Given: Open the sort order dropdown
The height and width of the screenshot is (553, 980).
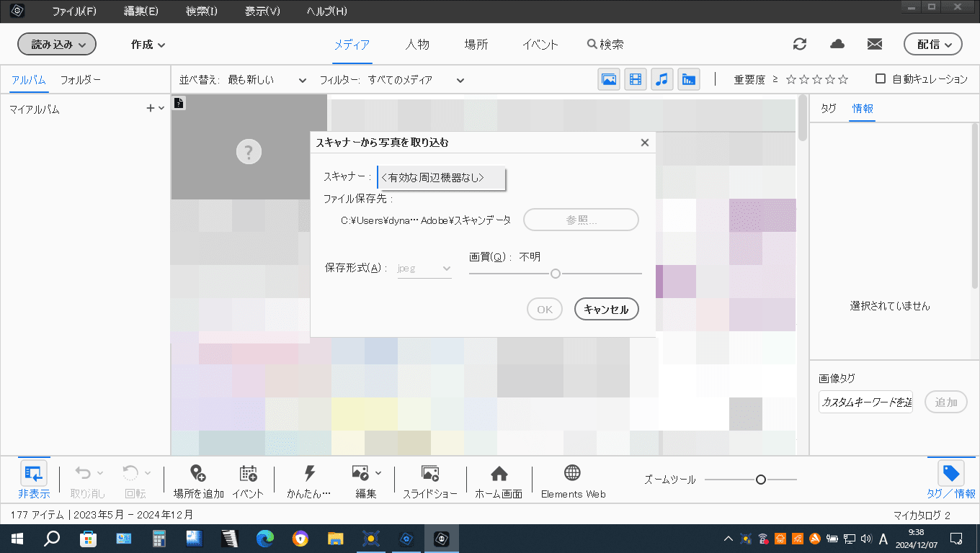Looking at the screenshot, I should point(267,80).
